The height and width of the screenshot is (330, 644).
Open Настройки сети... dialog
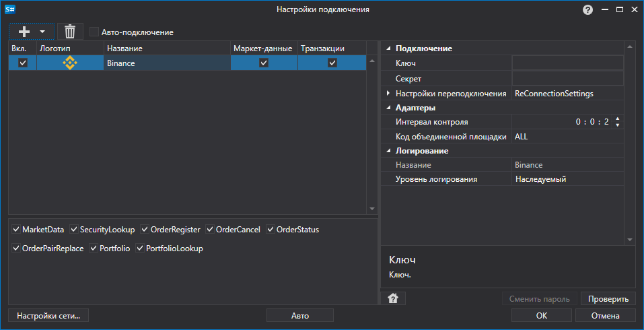48,316
